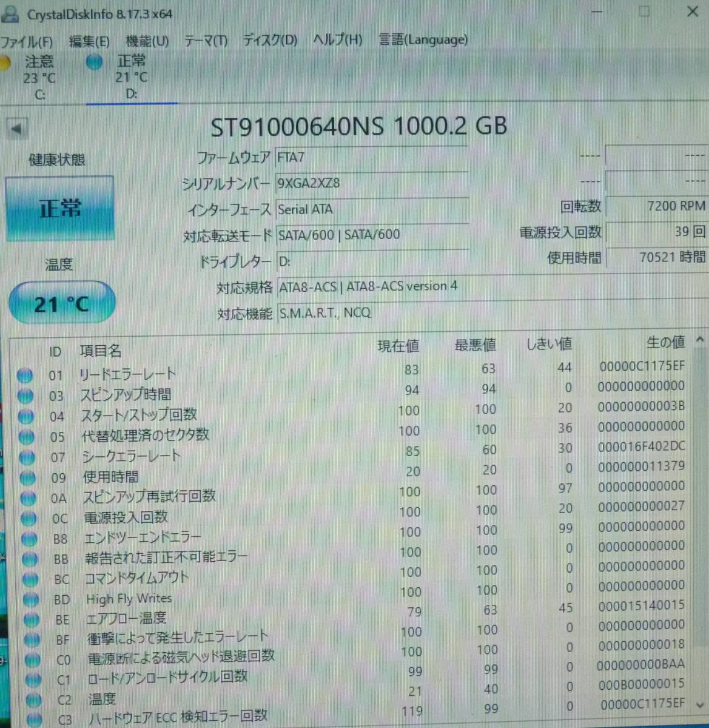Open the 言語(Language) menu
The width and height of the screenshot is (709, 728).
(x=423, y=40)
